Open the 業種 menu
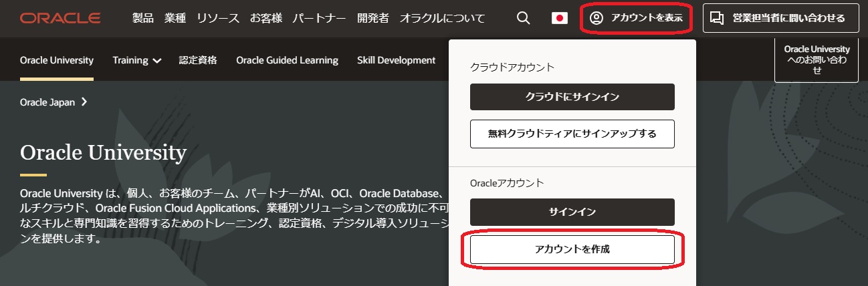Image resolution: width=868 pixels, height=286 pixels. pos(175,18)
